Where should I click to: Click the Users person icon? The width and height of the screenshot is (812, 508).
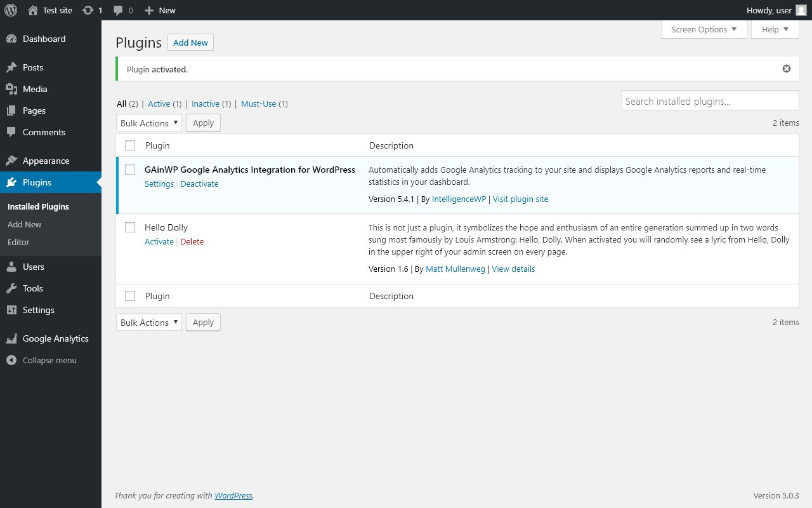point(11,267)
